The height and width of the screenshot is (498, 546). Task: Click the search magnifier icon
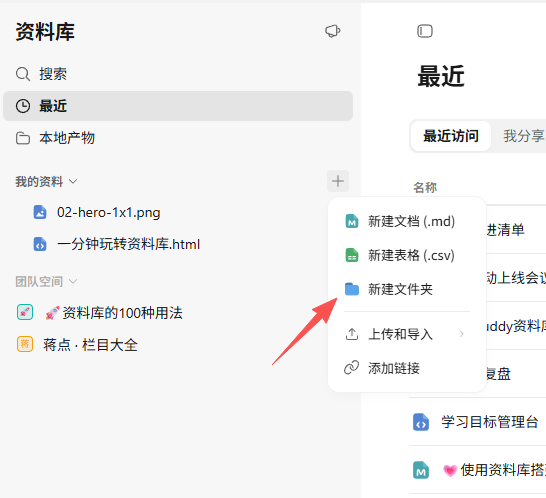click(x=23, y=74)
